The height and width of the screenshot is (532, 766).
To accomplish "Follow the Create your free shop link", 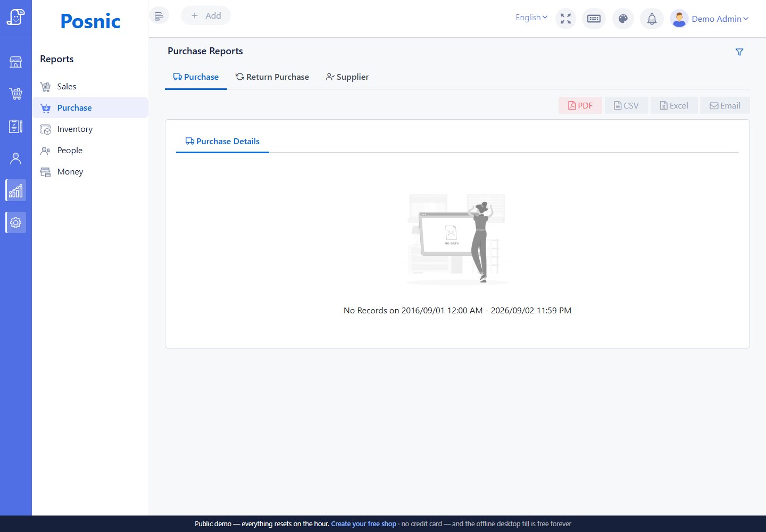I will [364, 524].
